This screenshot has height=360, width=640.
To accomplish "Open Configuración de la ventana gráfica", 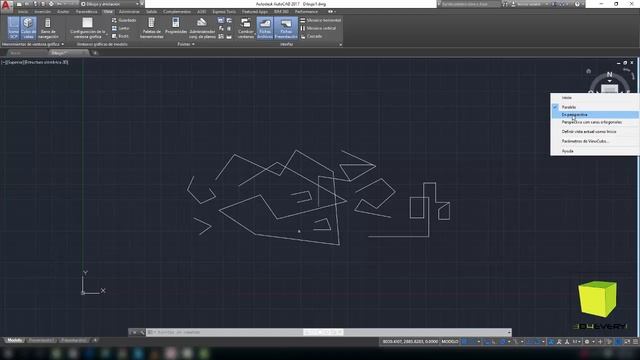I will pyautogui.click(x=87, y=28).
